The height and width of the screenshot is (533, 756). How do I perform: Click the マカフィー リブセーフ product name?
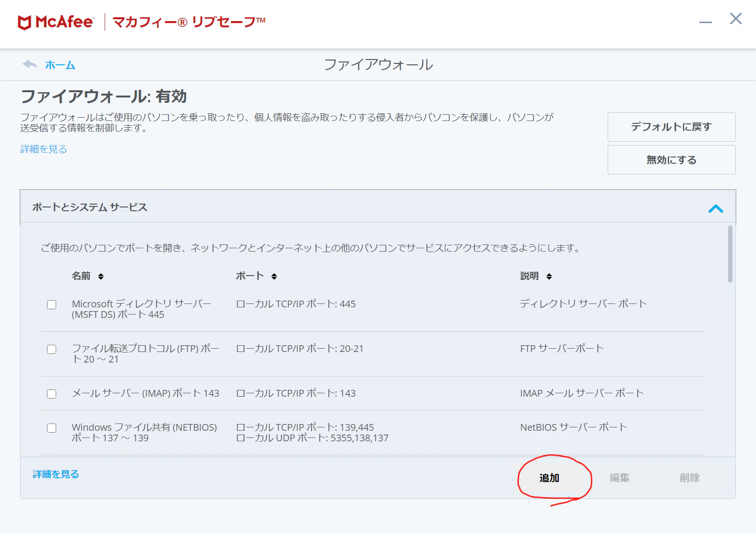[189, 22]
